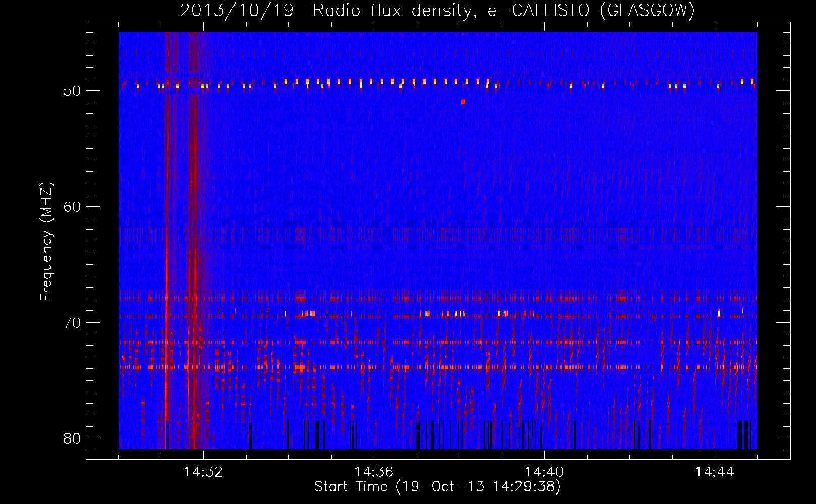Click the time tick label '14:32'

tap(204, 472)
